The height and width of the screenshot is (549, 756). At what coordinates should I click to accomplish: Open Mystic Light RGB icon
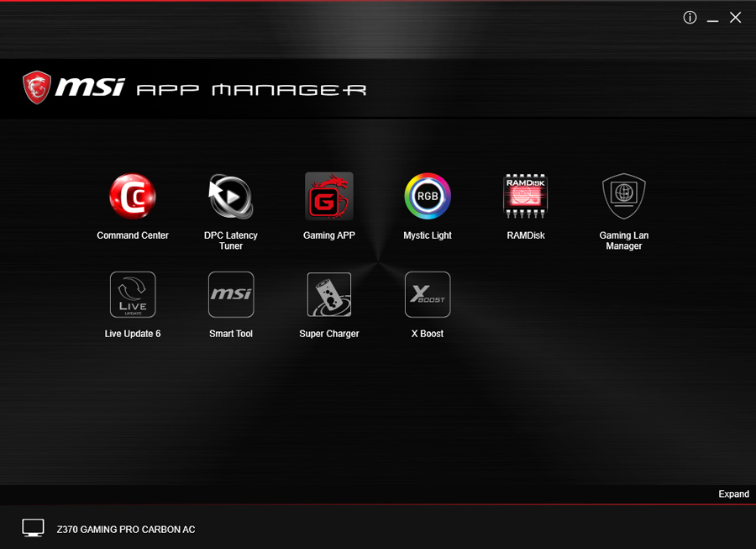pyautogui.click(x=428, y=196)
